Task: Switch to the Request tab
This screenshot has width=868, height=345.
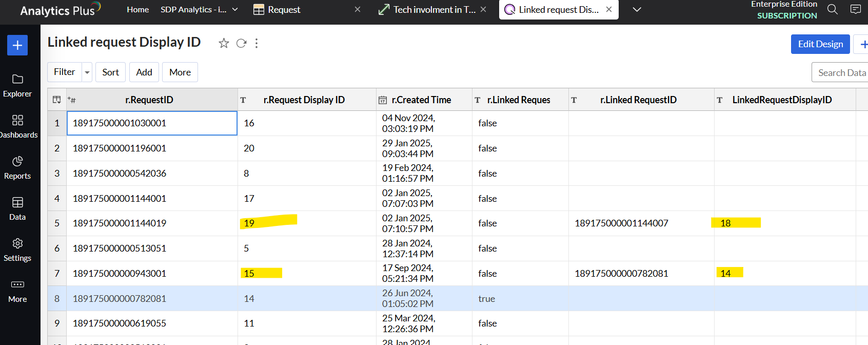Action: pyautogui.click(x=284, y=10)
